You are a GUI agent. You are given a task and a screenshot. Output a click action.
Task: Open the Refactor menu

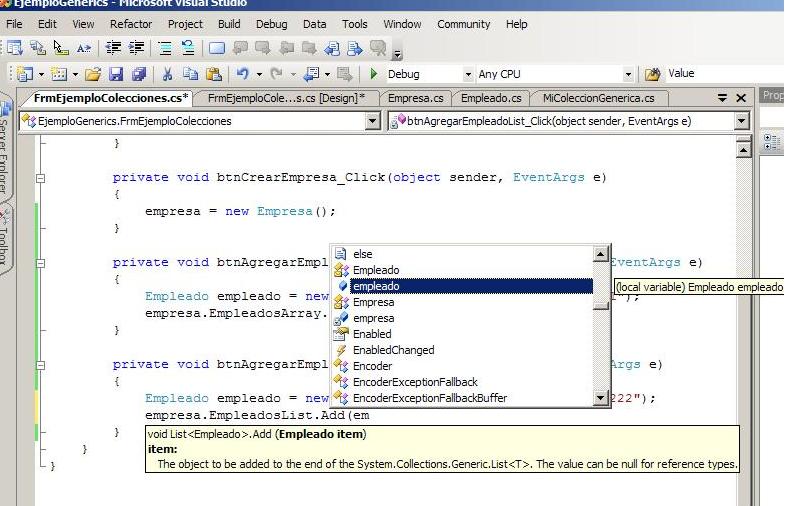[131, 24]
